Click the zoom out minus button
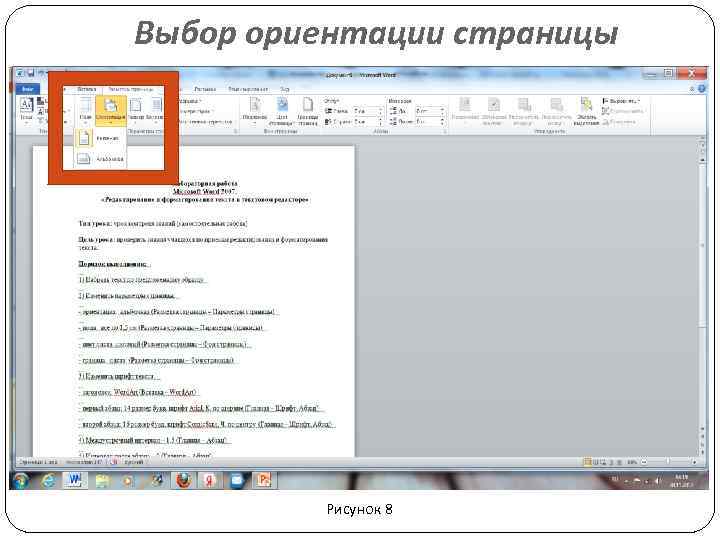Viewport: 720px width, 540px height. point(644,462)
